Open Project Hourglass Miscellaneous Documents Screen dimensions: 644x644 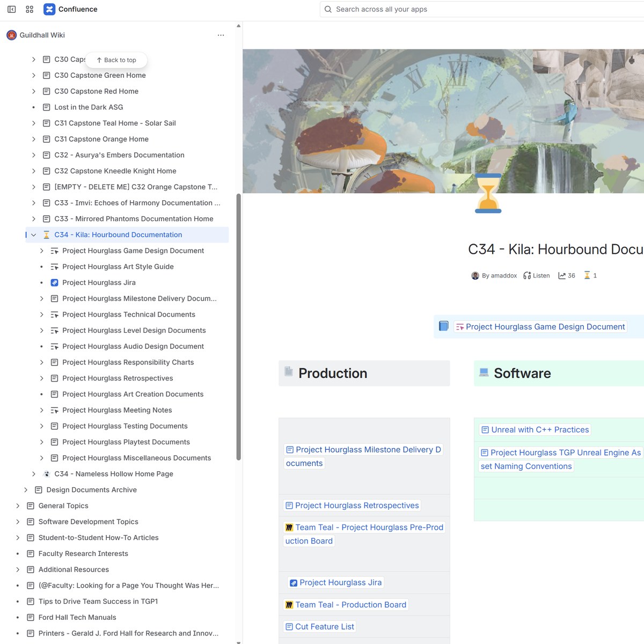click(x=136, y=458)
